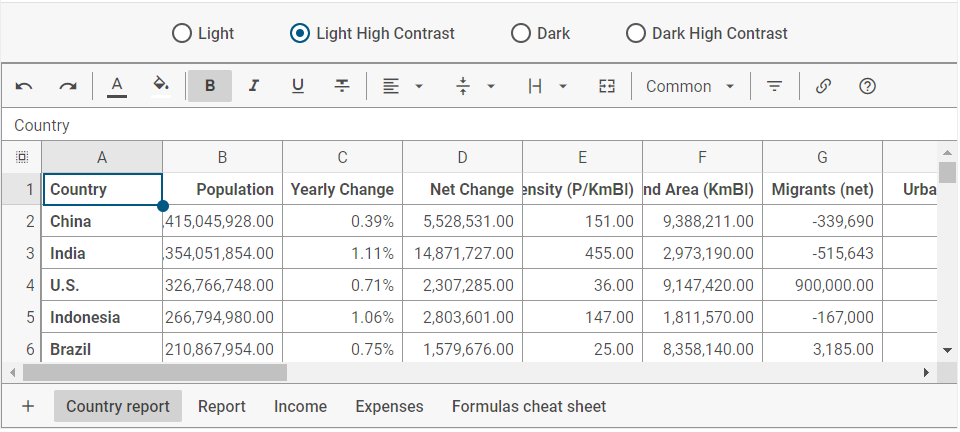Click the filter icon in toolbar
Image resolution: width=960 pixels, height=432 pixels.
point(775,86)
